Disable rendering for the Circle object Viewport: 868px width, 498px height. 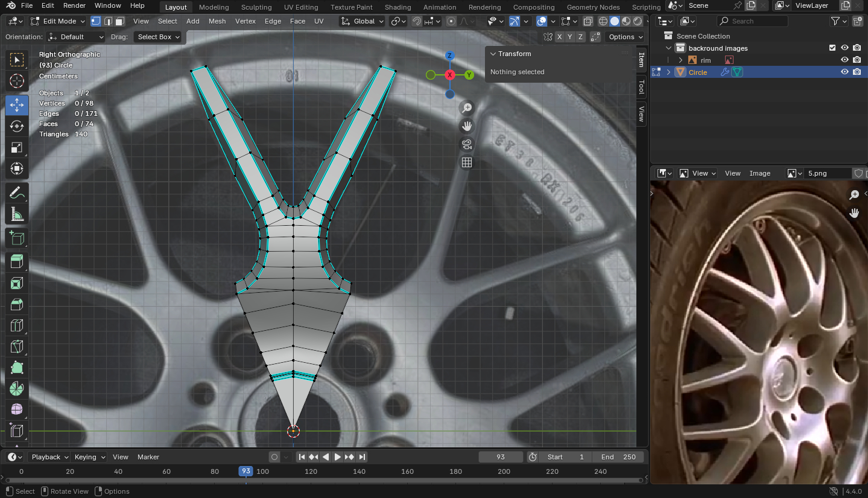coord(857,72)
